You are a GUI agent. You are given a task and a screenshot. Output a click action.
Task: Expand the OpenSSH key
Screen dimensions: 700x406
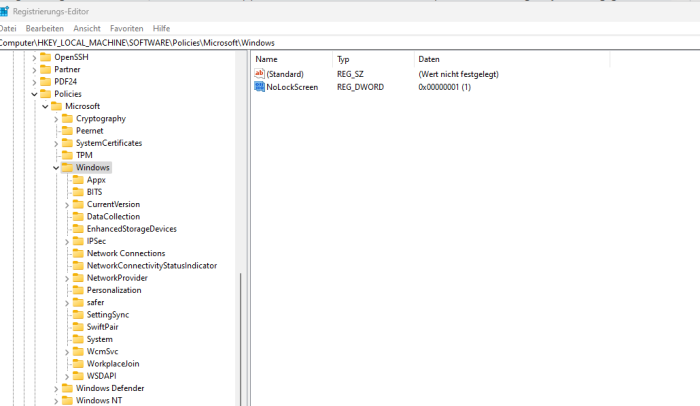pyautogui.click(x=34, y=58)
